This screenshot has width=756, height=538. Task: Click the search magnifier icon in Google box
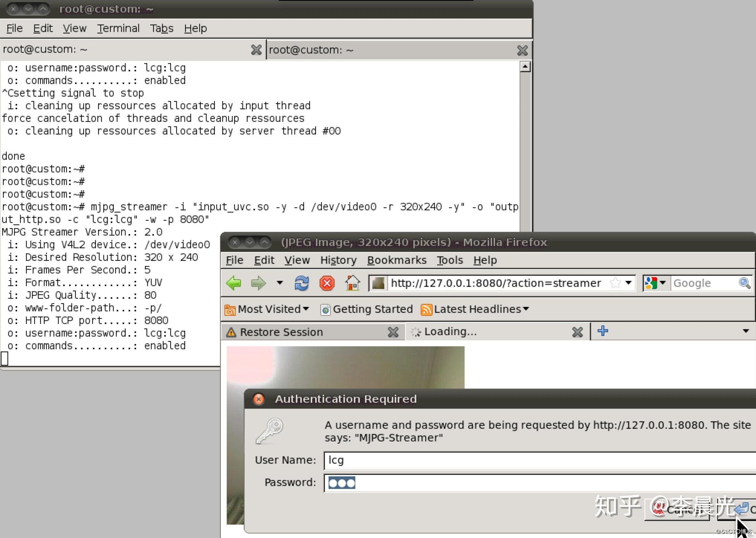[744, 283]
